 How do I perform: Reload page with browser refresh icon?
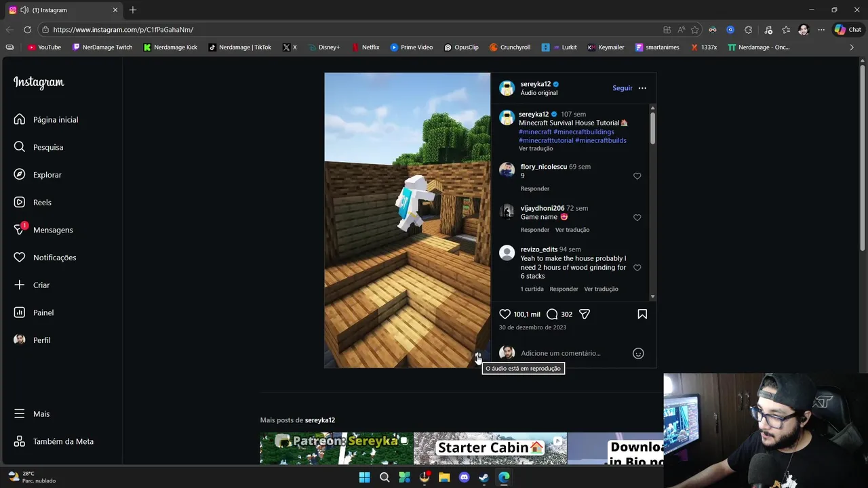pos(27,30)
